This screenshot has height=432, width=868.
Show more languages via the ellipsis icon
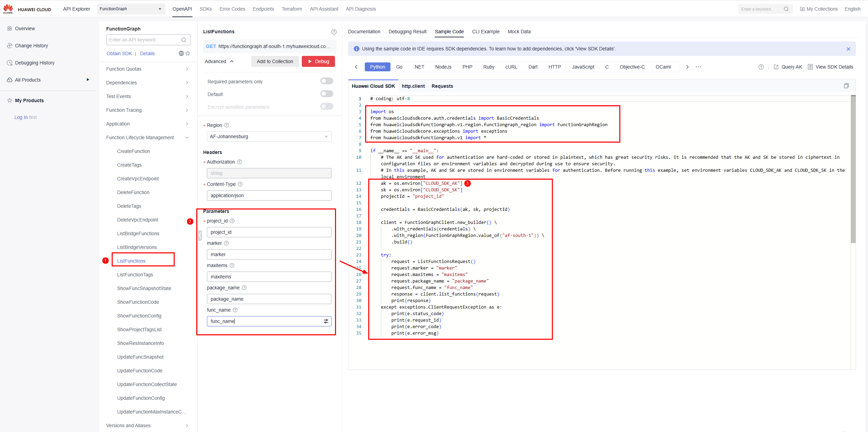click(x=698, y=67)
